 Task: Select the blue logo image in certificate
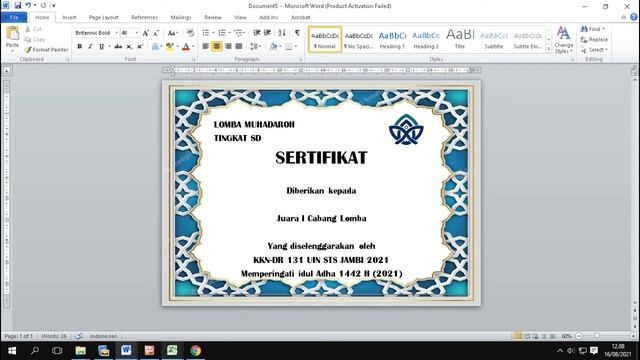coord(406,129)
